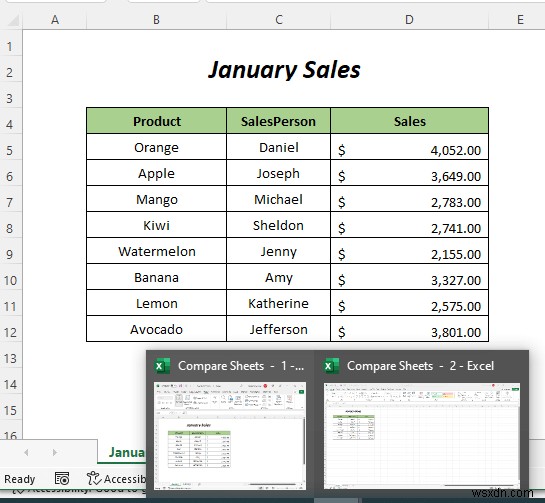Open the January sheet tab
The width and height of the screenshot is (545, 503).
(122, 452)
